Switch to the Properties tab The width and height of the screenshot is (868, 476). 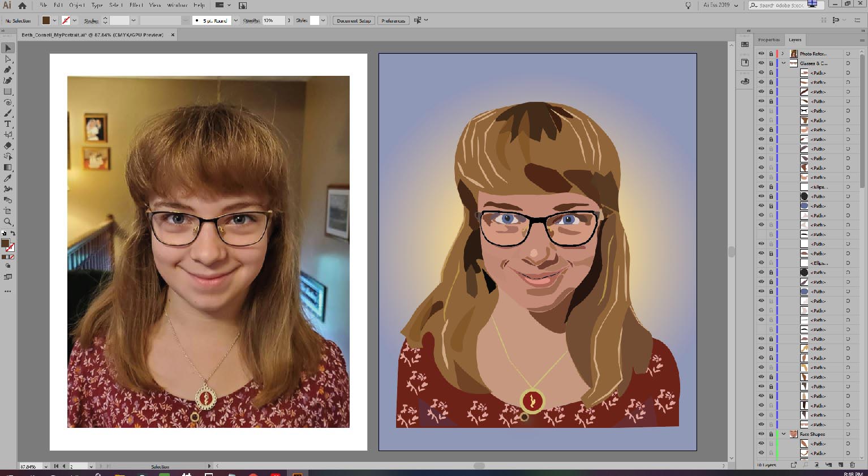pos(768,40)
